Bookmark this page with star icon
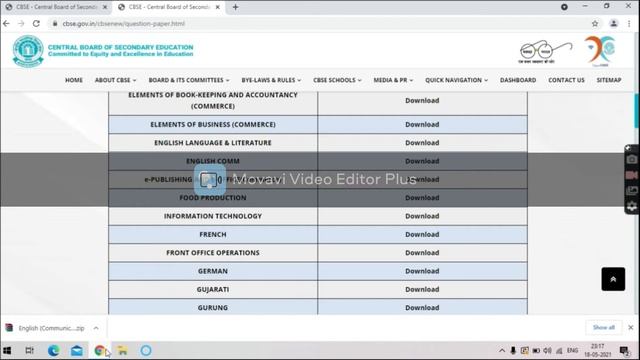Image resolution: width=640 pixels, height=360 pixels. tap(595, 24)
